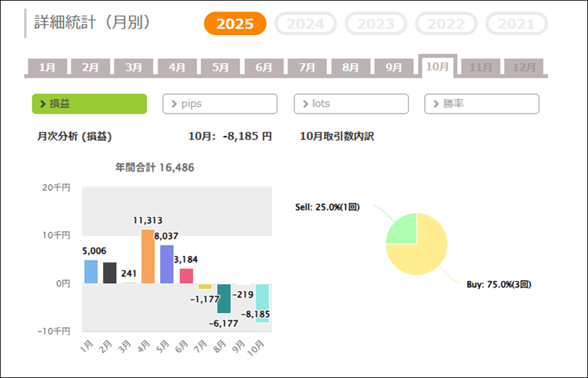Show the 2022 statistics

point(446,24)
